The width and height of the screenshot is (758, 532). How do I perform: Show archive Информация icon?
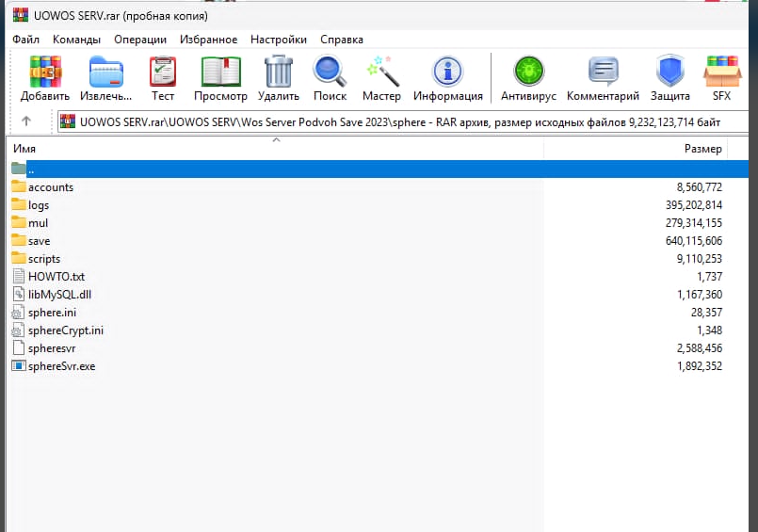447,72
